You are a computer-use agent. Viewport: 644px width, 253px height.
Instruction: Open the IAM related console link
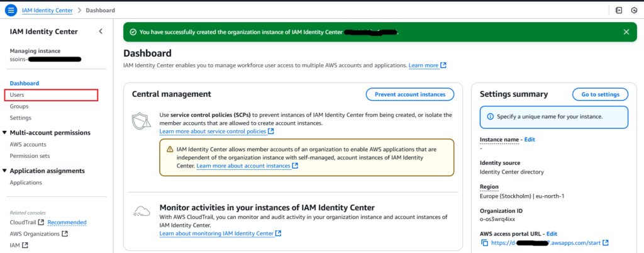[x=15, y=245]
